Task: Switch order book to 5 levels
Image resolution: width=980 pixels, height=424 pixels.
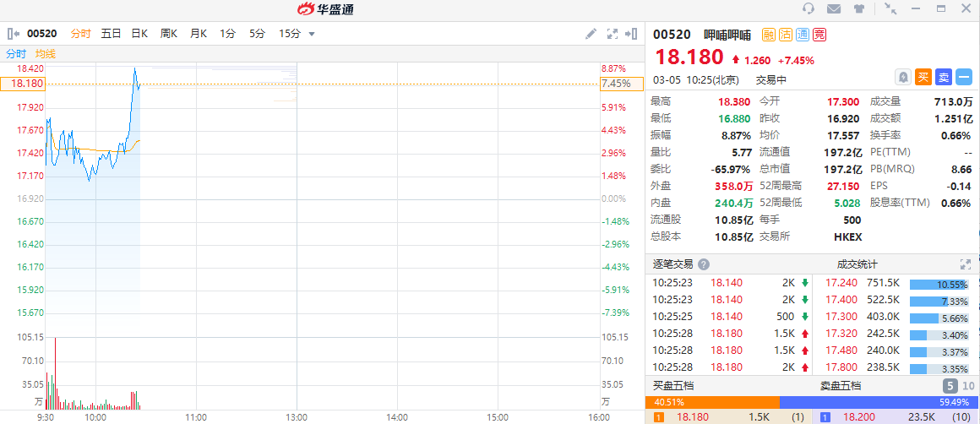Action: [950, 386]
